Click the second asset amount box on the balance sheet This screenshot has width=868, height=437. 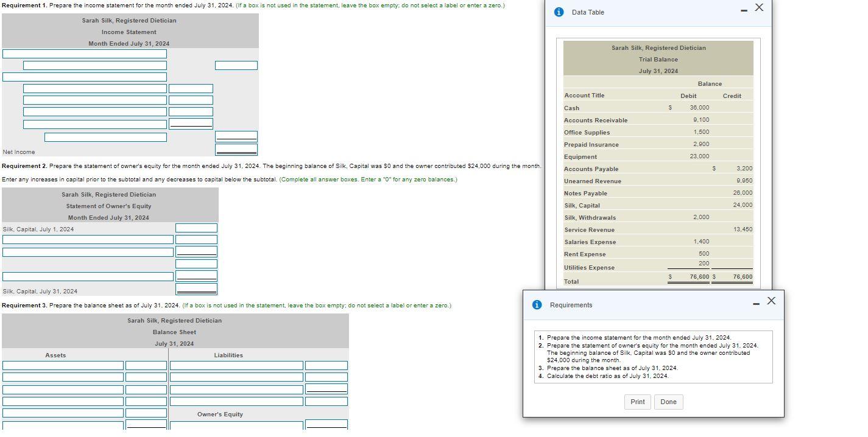click(x=146, y=377)
